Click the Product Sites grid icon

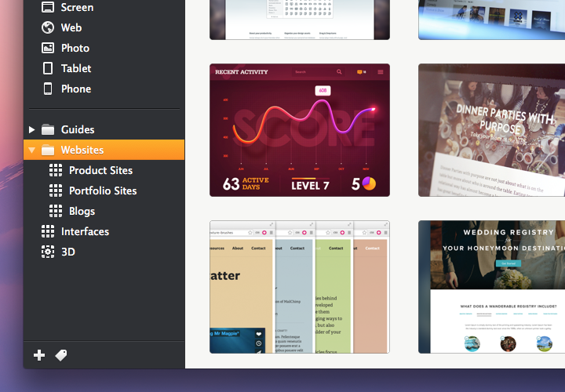(56, 170)
